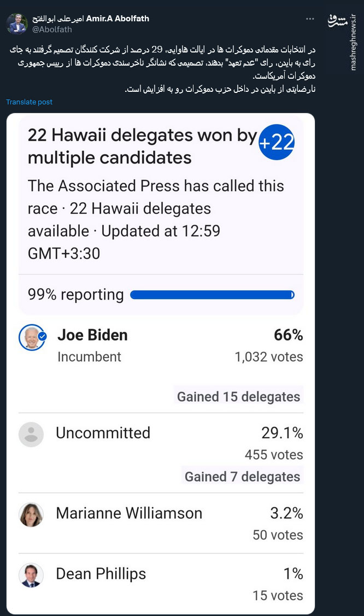
Task: Select the Dean Phillips result name
Action: (101, 573)
